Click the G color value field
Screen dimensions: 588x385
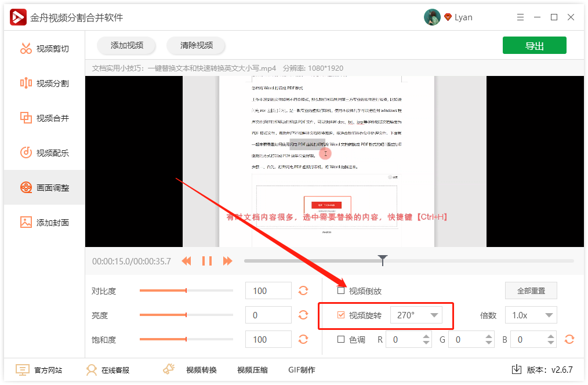click(466, 339)
